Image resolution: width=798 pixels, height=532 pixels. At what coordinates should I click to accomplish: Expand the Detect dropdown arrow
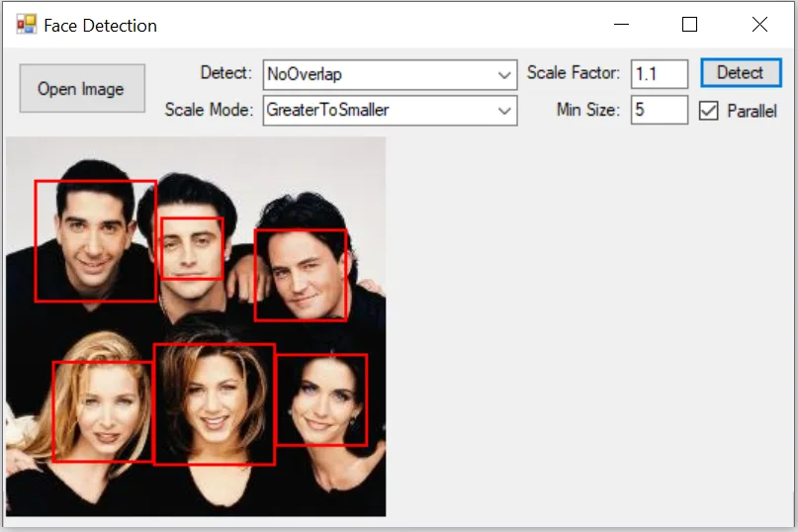point(505,74)
